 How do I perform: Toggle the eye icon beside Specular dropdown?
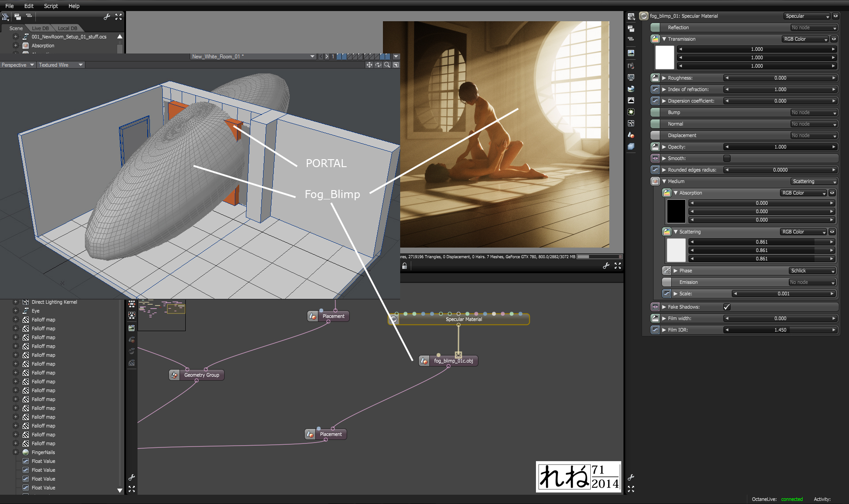click(835, 16)
